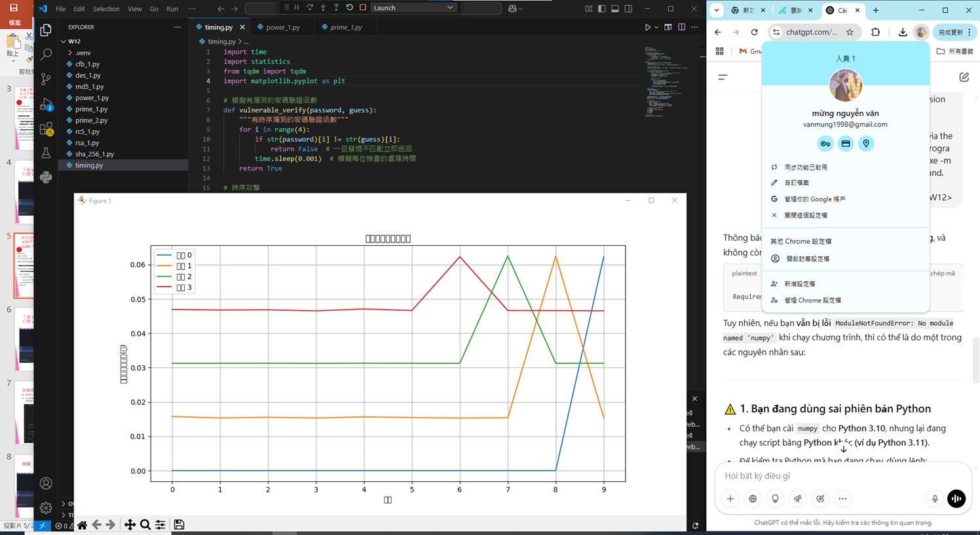Activate the matplotlib Zoom magnifier tool

[x=145, y=525]
